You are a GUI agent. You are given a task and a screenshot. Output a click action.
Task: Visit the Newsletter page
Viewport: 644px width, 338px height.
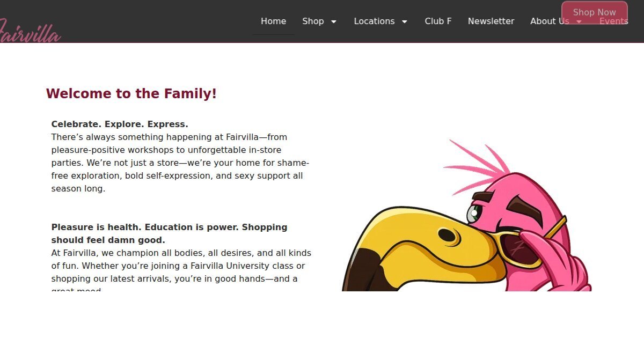[x=491, y=21]
